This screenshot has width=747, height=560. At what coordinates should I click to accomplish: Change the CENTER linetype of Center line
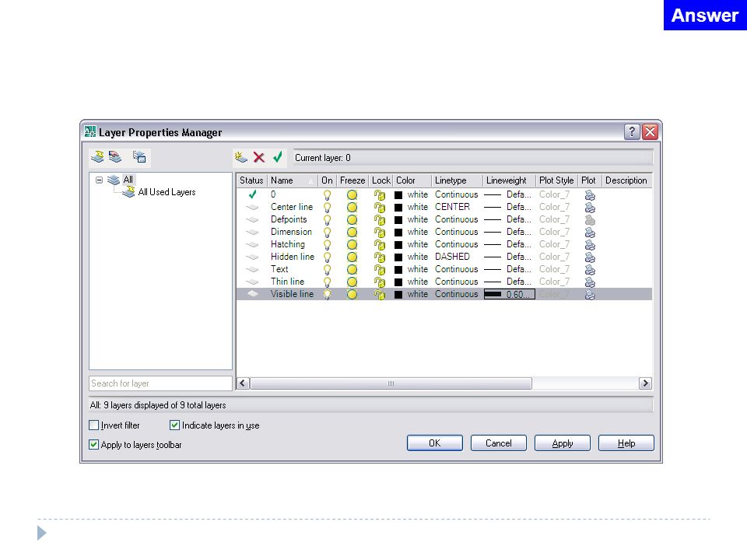(x=453, y=207)
